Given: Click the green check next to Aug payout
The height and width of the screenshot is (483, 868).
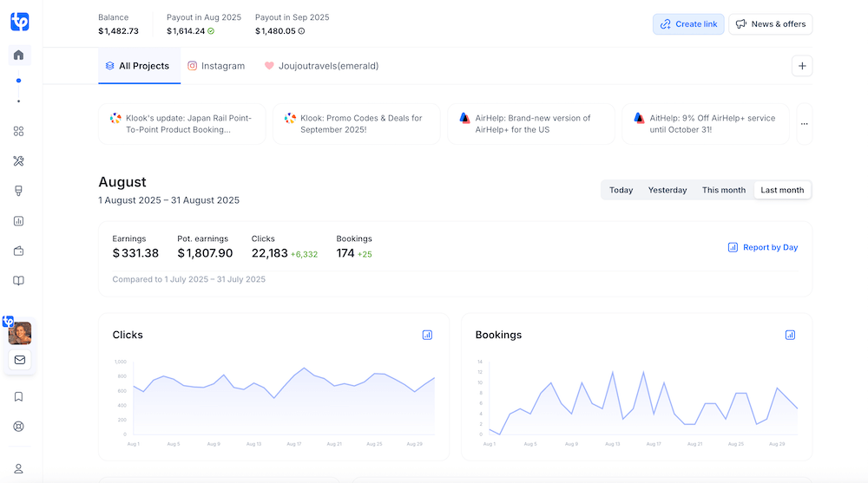Looking at the screenshot, I should point(211,31).
